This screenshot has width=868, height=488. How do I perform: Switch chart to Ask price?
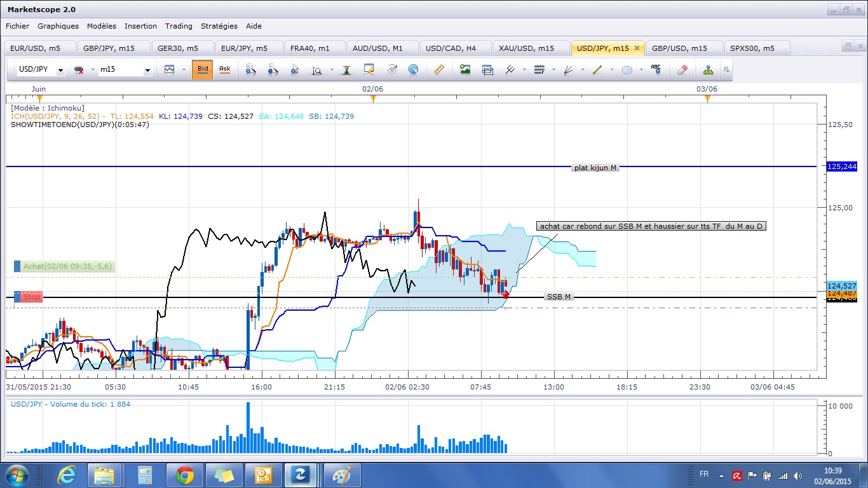tap(224, 69)
